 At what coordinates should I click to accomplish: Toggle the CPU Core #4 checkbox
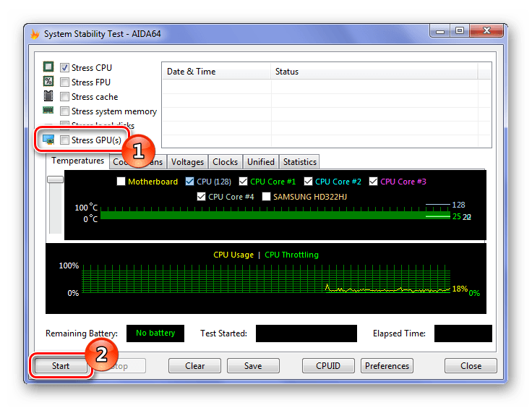(x=201, y=197)
